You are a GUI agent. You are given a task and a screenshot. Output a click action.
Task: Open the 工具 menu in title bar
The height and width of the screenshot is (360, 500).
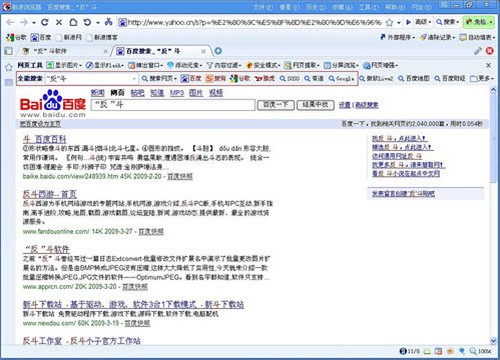(x=368, y=7)
